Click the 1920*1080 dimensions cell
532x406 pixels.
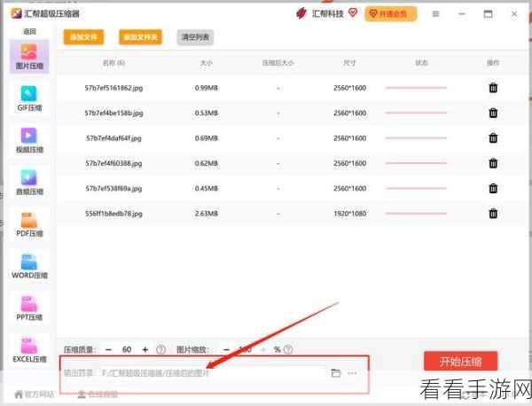(350, 214)
